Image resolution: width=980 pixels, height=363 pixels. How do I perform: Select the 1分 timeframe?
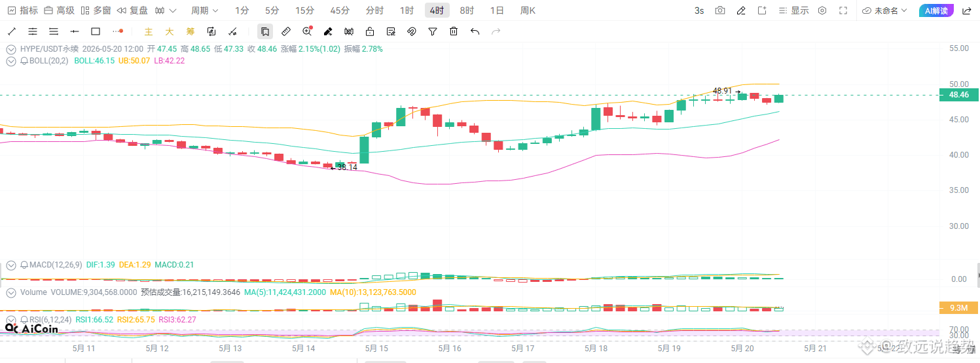click(x=242, y=10)
